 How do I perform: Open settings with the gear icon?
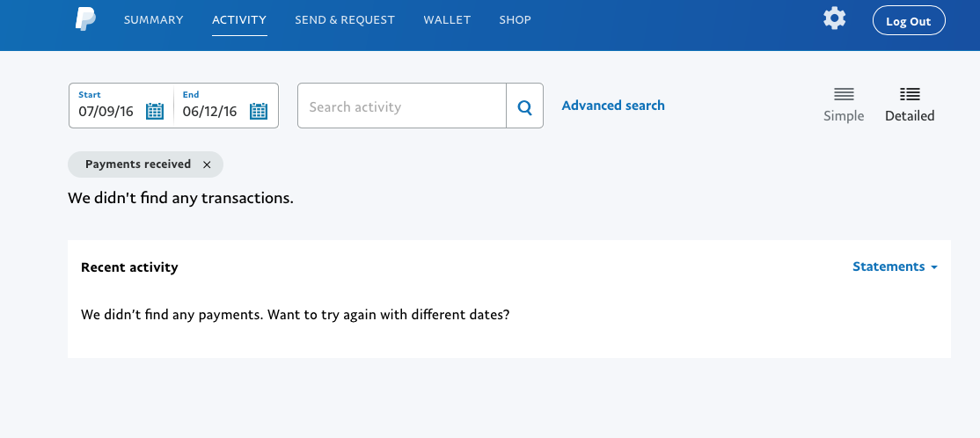pos(834,18)
